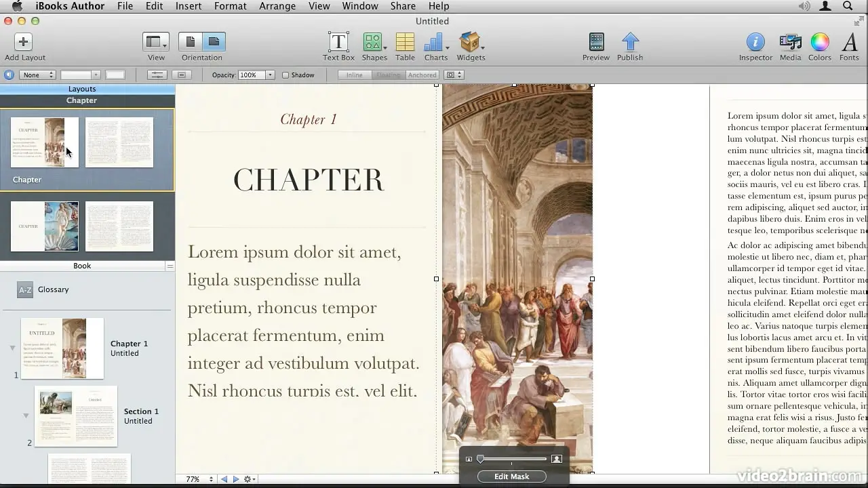The width and height of the screenshot is (868, 488).
Task: Select Inline object placement
Action: click(355, 75)
